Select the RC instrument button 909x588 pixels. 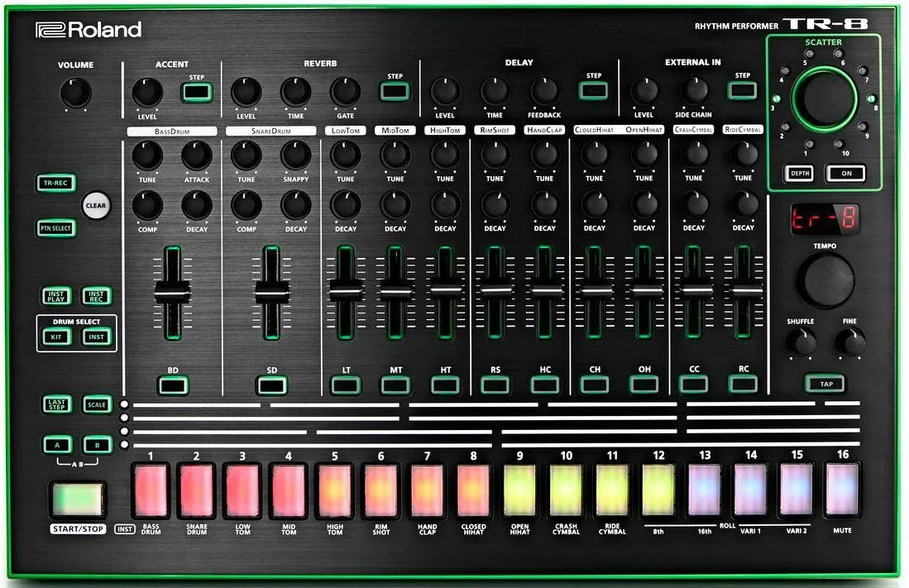744,383
